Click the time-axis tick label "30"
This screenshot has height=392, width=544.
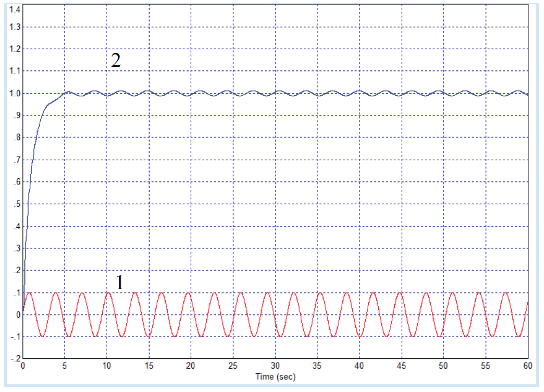(x=275, y=366)
